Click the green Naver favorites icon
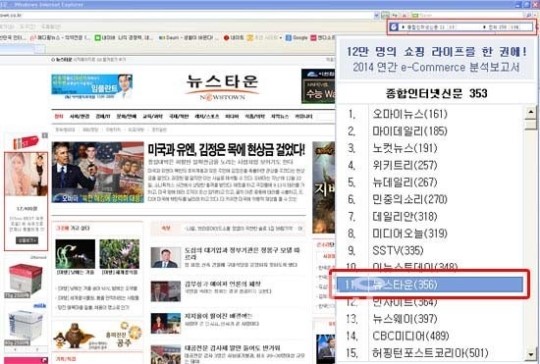Image resolution: width=540 pixels, height=364 pixels. click(x=97, y=38)
